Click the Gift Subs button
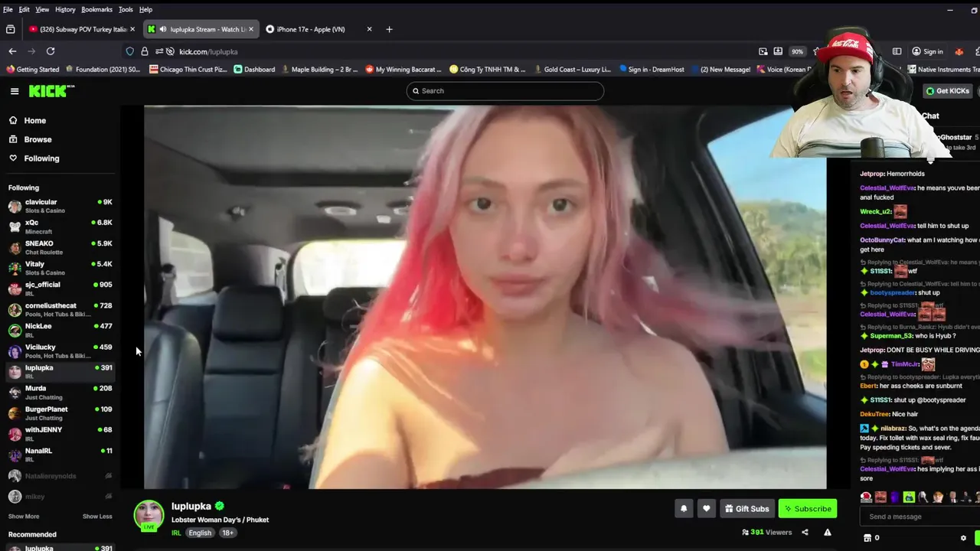The width and height of the screenshot is (980, 551). [x=746, y=509]
